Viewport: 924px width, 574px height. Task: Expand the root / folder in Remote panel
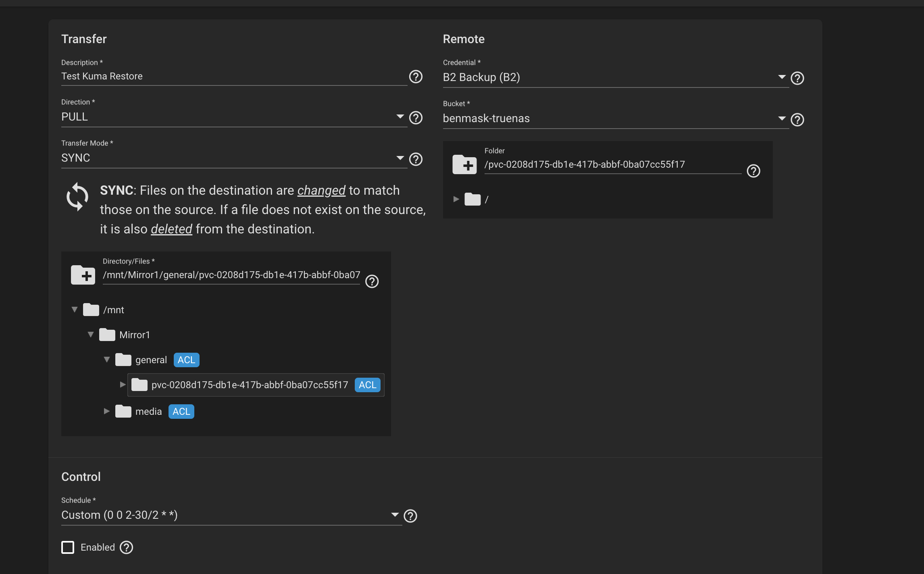(x=456, y=199)
